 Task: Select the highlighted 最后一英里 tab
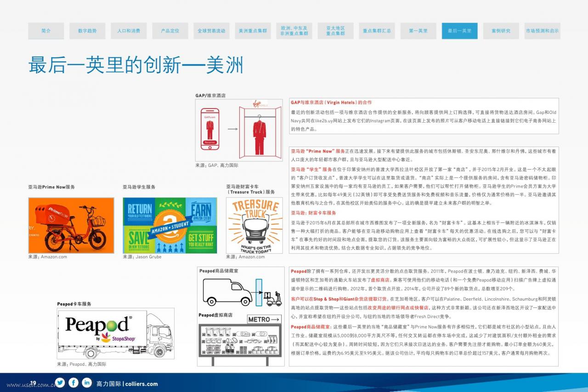coord(459,31)
